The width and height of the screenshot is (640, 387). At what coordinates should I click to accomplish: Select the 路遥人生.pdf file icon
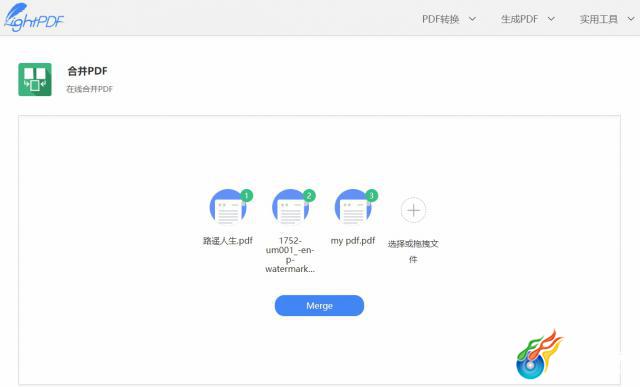click(x=228, y=207)
